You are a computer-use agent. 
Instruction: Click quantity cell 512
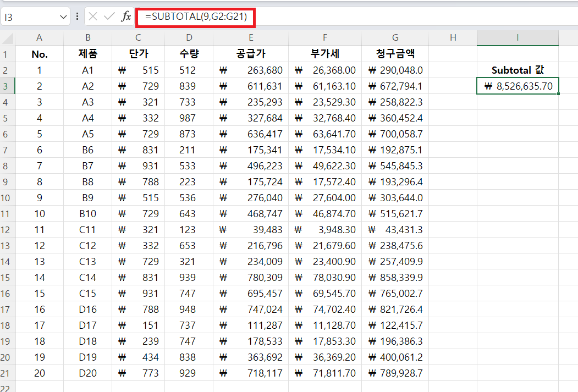click(x=189, y=70)
